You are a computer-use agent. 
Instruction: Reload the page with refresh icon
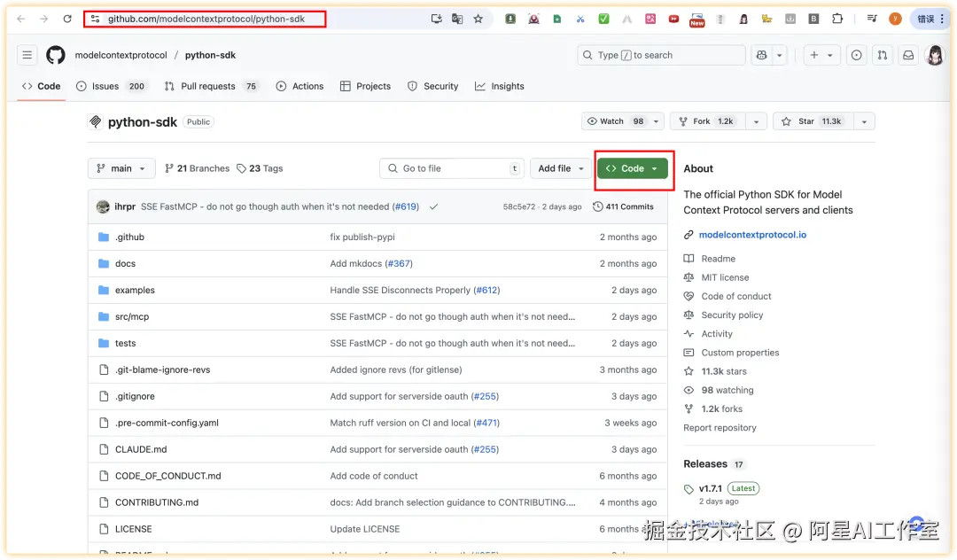[67, 19]
